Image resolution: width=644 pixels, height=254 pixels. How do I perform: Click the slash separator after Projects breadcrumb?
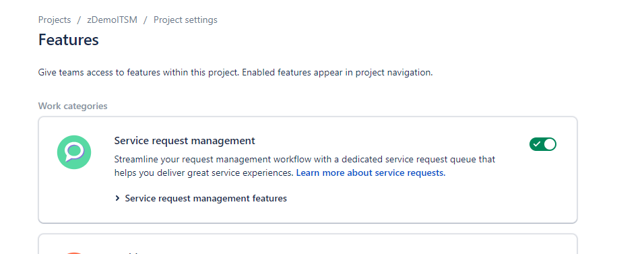tap(79, 20)
